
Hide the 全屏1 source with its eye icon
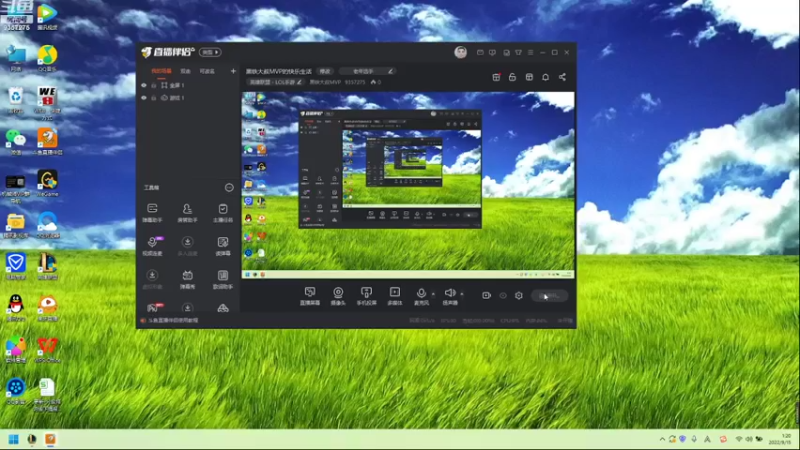click(x=144, y=85)
